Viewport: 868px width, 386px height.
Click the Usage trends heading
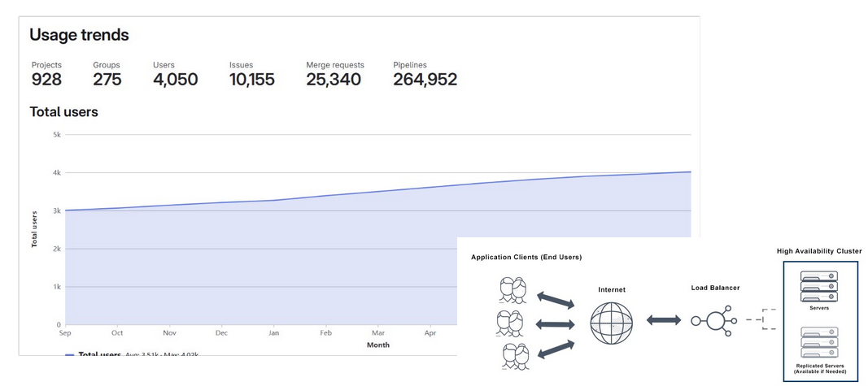79,35
